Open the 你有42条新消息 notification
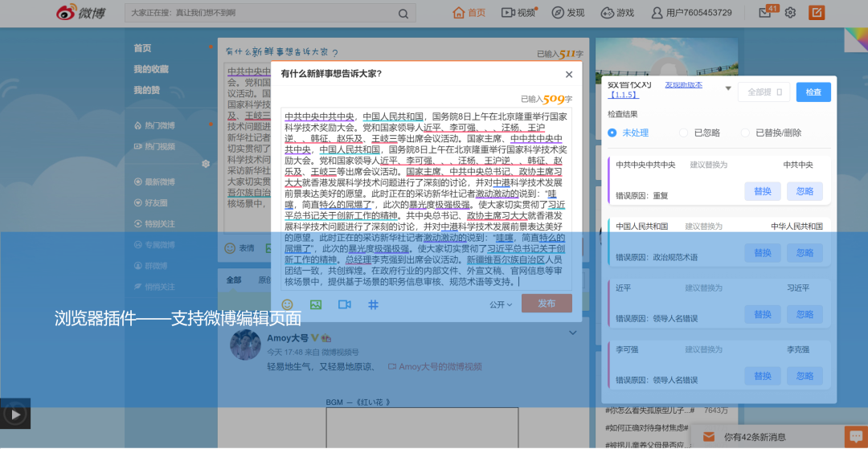868x449 pixels. (755, 437)
